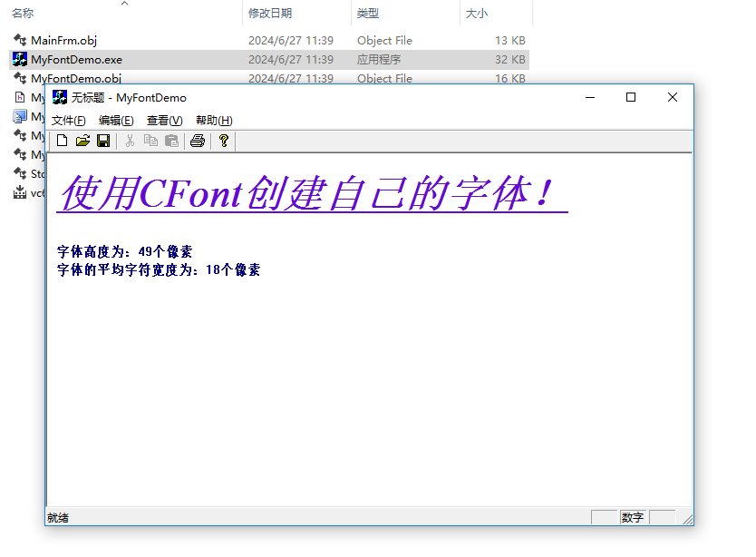The image size is (756, 557).
Task: Sort by the 大小 column header
Action: (477, 14)
